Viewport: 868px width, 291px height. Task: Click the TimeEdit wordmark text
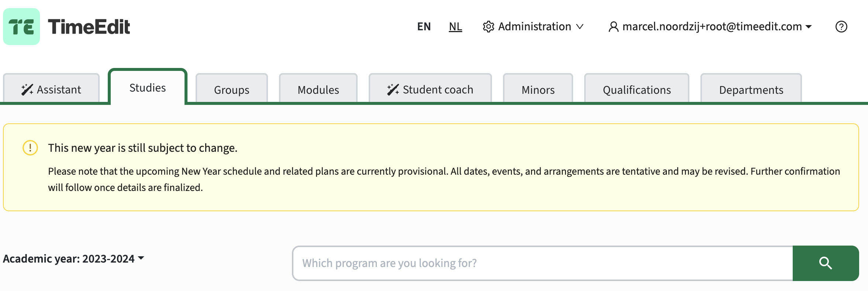pyautogui.click(x=89, y=27)
